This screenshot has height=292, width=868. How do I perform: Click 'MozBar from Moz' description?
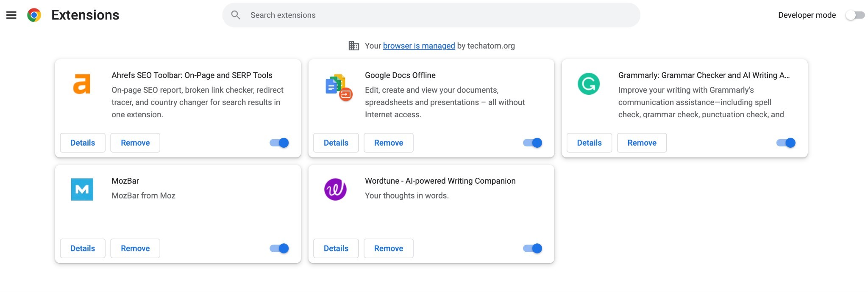pos(143,196)
